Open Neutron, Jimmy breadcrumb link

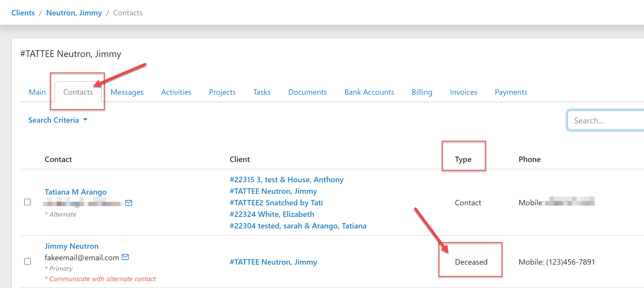74,13
